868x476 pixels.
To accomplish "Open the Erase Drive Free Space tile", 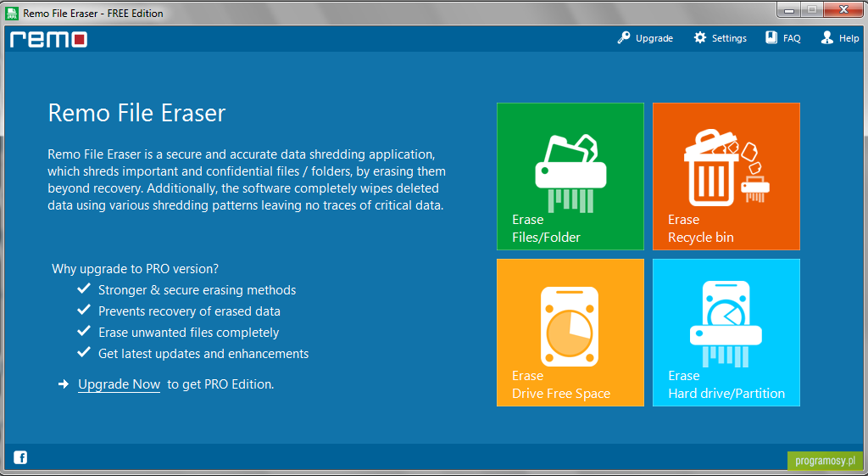I will coord(570,333).
